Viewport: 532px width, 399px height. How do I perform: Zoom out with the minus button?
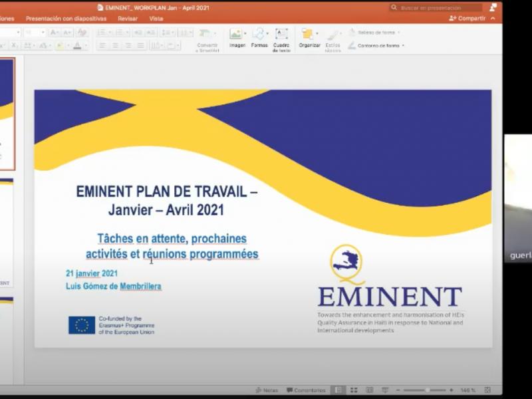click(x=398, y=390)
